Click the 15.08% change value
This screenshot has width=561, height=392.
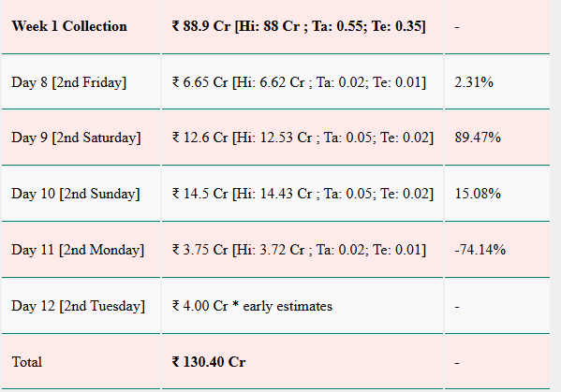pos(478,194)
